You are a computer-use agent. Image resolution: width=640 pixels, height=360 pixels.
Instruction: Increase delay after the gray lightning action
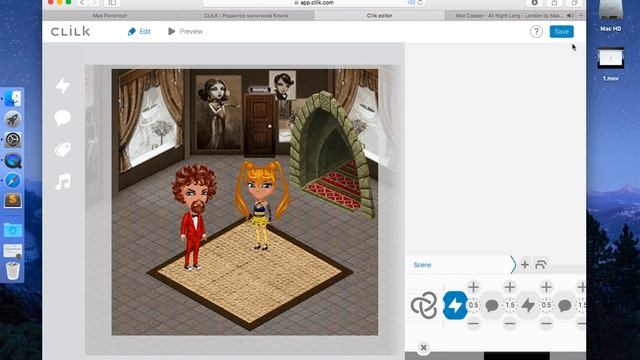546,287
